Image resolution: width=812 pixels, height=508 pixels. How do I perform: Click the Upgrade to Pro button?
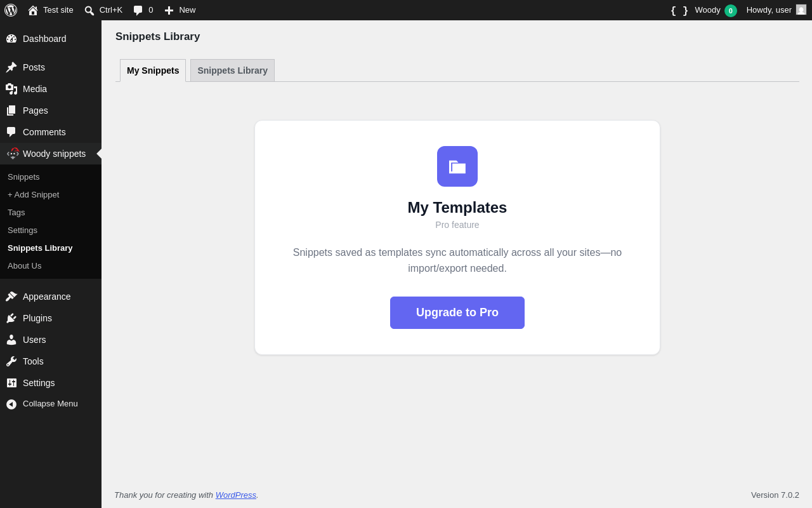pyautogui.click(x=457, y=312)
